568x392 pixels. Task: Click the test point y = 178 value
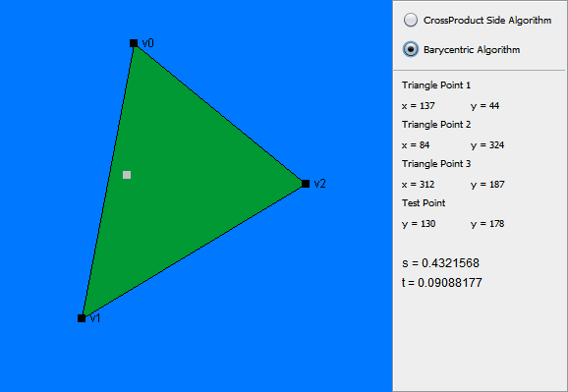[x=487, y=224]
